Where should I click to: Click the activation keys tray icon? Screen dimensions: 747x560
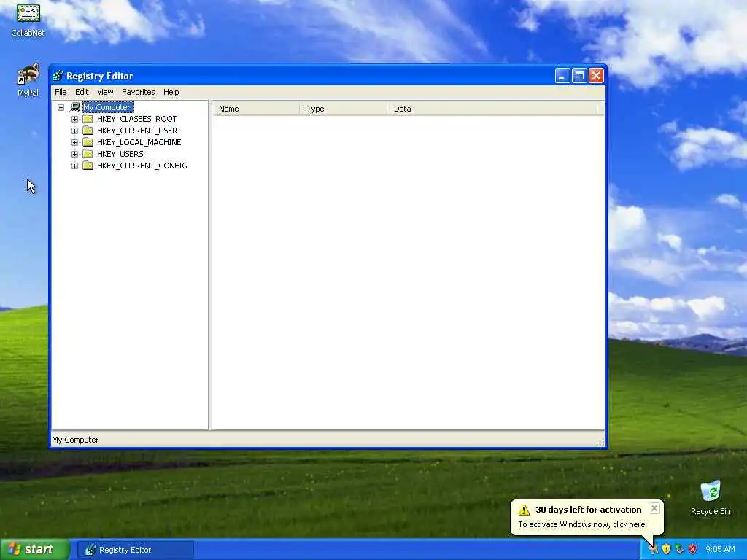(x=653, y=549)
